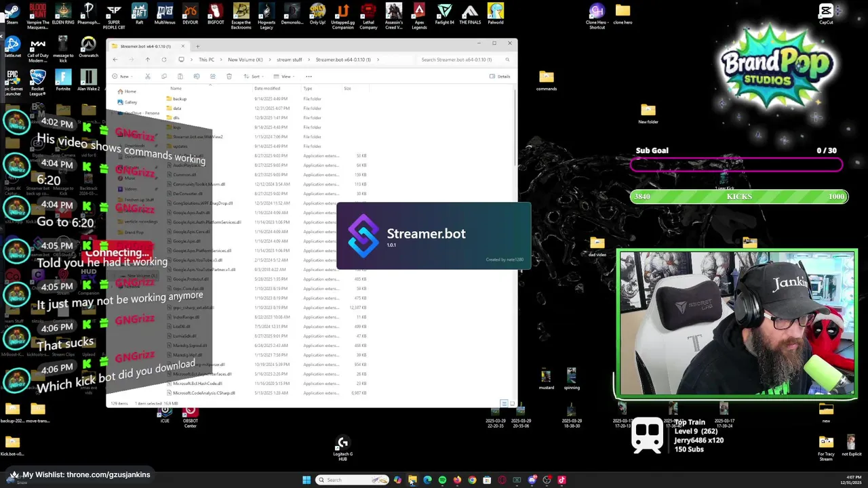Click the Search Streamer.bot-x64-0.1.10 field
The width and height of the screenshot is (868, 488).
pos(465,60)
